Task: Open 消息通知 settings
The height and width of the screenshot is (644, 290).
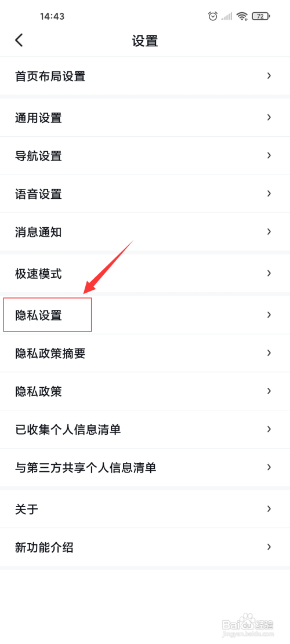Action: pos(145,232)
